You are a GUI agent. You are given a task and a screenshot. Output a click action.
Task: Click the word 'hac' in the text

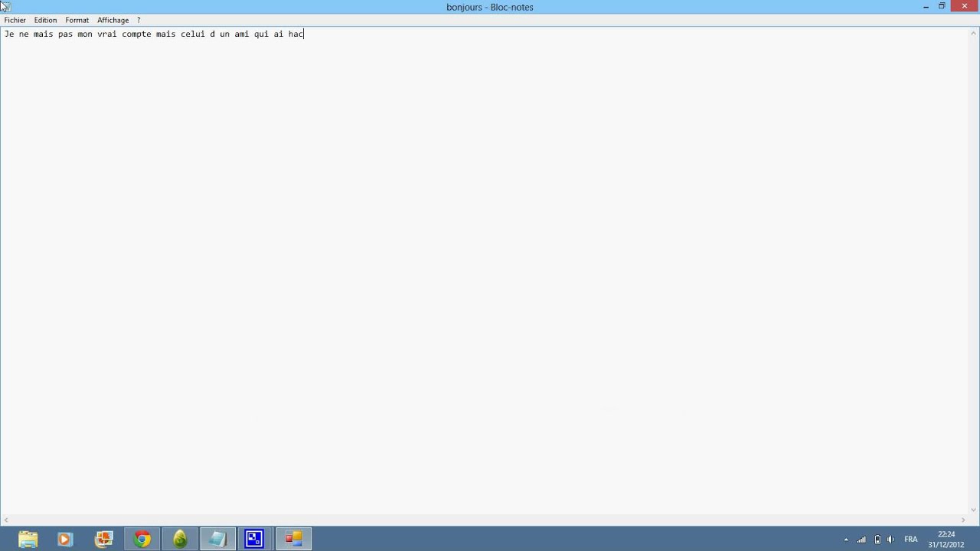click(x=296, y=34)
